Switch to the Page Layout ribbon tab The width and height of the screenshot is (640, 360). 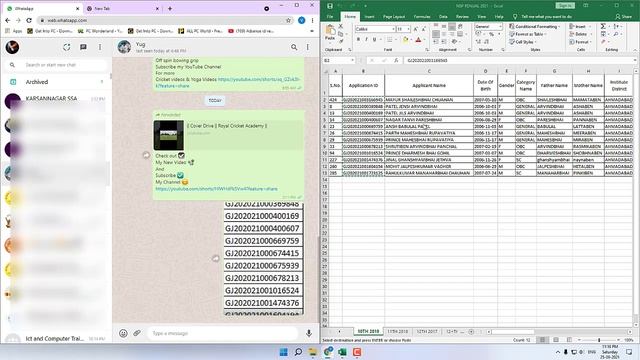point(394,17)
